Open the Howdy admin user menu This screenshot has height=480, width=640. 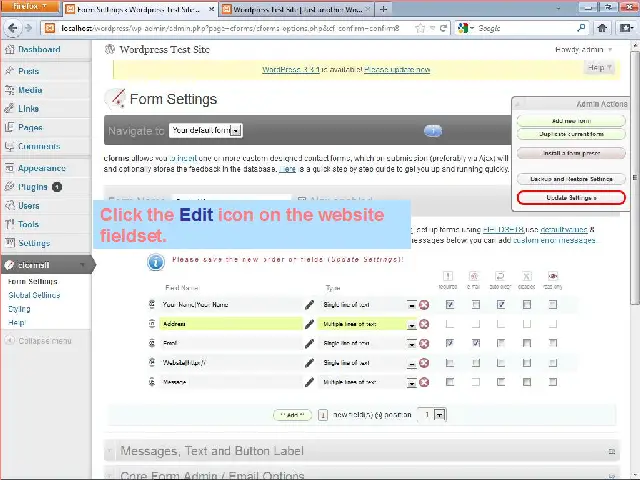click(x=583, y=50)
